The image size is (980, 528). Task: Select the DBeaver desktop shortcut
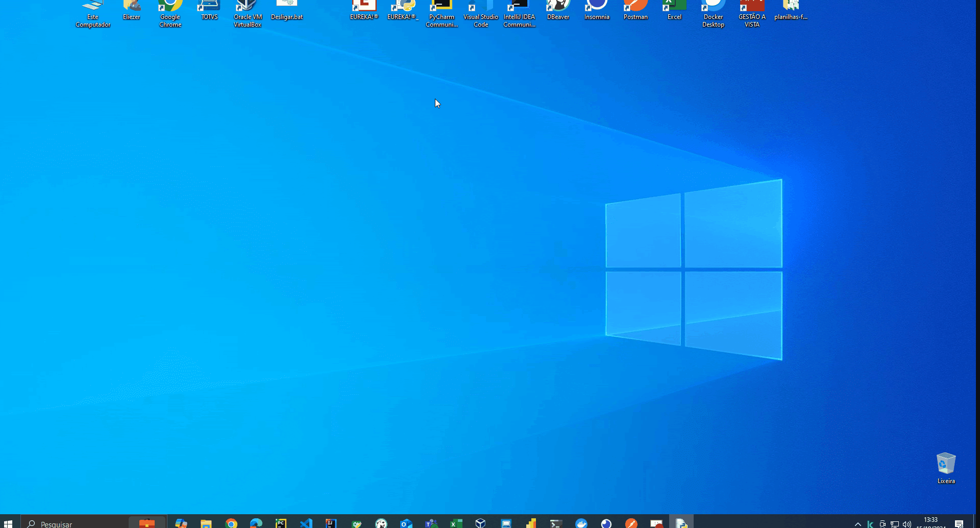[x=558, y=11]
